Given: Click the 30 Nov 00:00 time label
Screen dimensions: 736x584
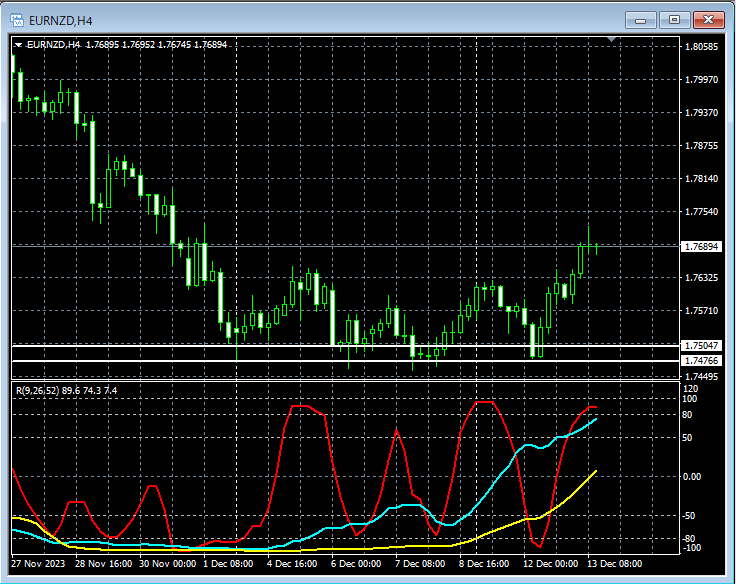Looking at the screenshot, I should point(168,564).
